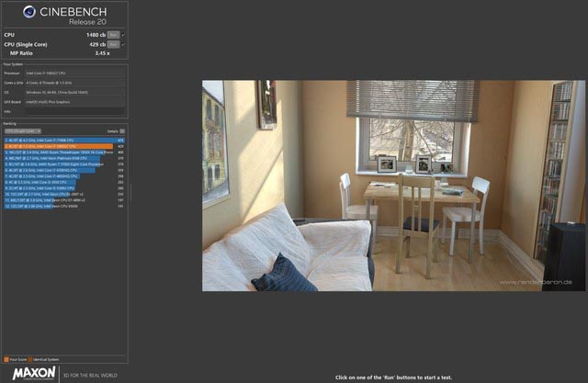The image size is (588, 383).
Task: Click the Identical System legend swatch
Action: coord(30,359)
